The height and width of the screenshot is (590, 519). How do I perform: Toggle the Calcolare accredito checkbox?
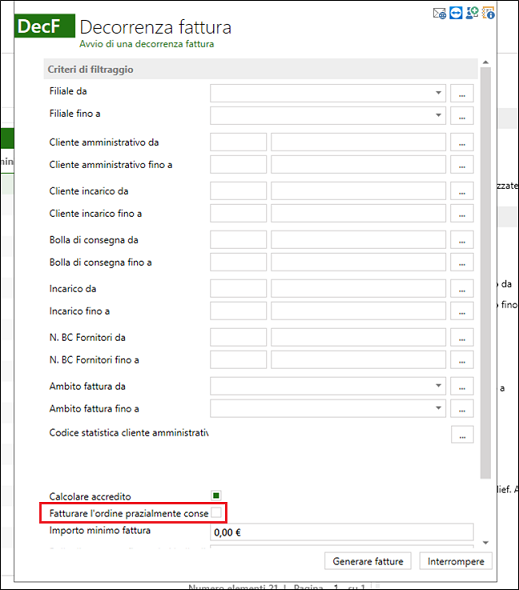[x=216, y=496]
